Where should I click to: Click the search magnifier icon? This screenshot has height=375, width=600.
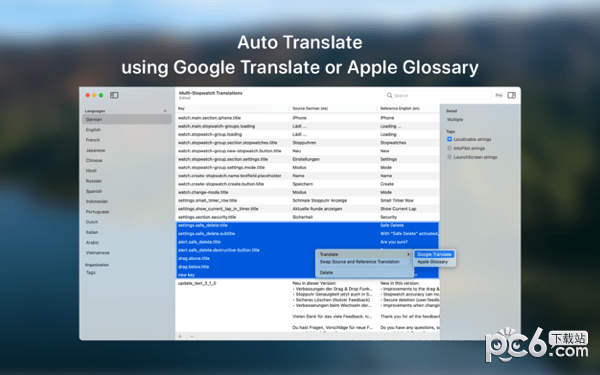click(390, 95)
